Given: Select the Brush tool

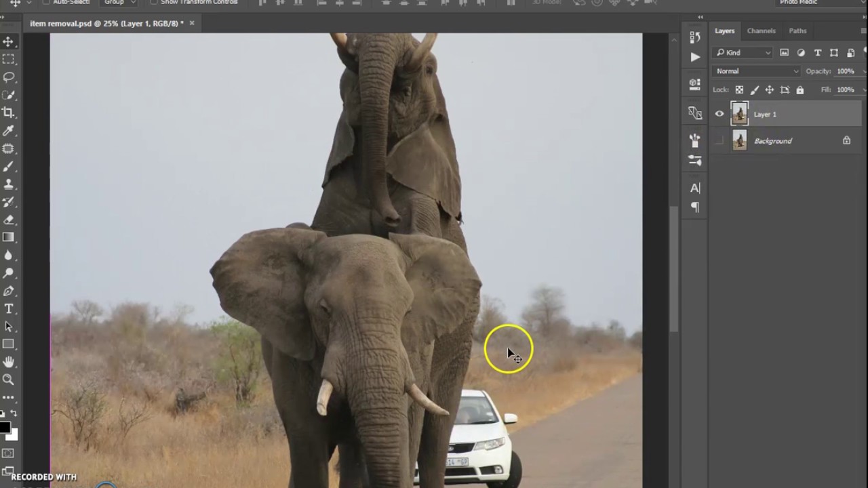Looking at the screenshot, I should point(9,166).
